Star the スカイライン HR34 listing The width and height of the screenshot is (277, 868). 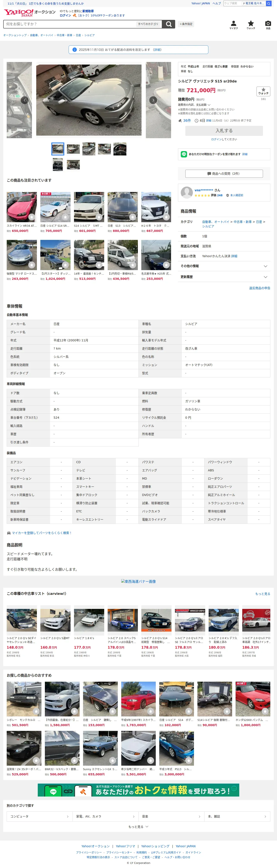click(x=32, y=217)
